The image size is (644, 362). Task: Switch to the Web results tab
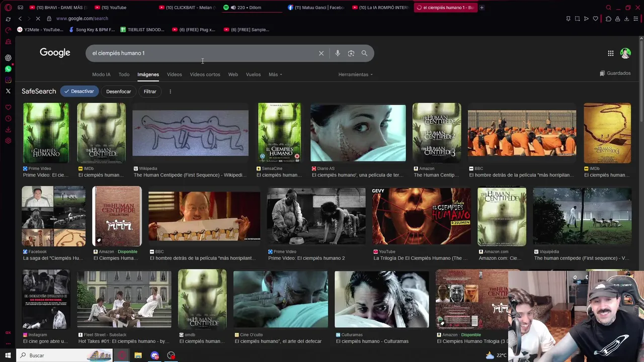[233, 74]
